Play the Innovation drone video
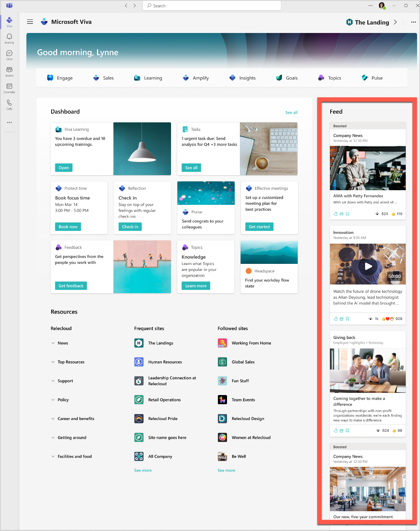 368,266
